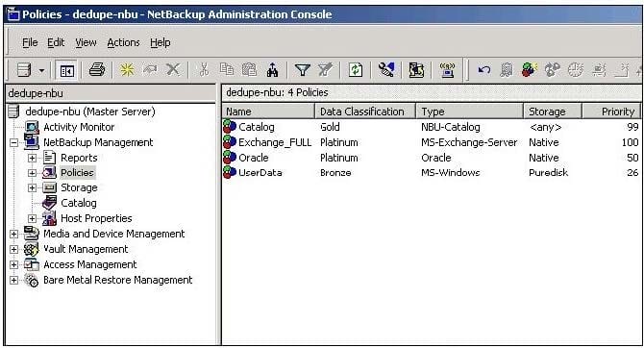Expand the Reports tree node
Image resolution: width=644 pixels, height=348 pixels.
click(x=32, y=158)
